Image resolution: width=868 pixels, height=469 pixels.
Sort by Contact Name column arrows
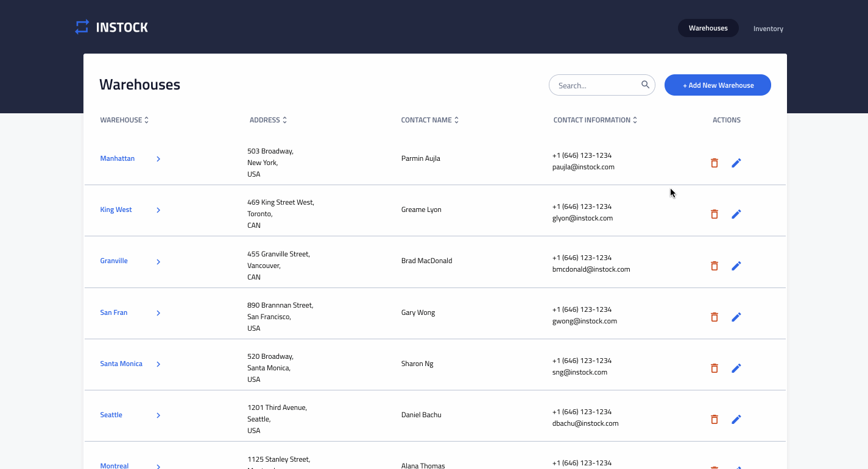click(456, 120)
